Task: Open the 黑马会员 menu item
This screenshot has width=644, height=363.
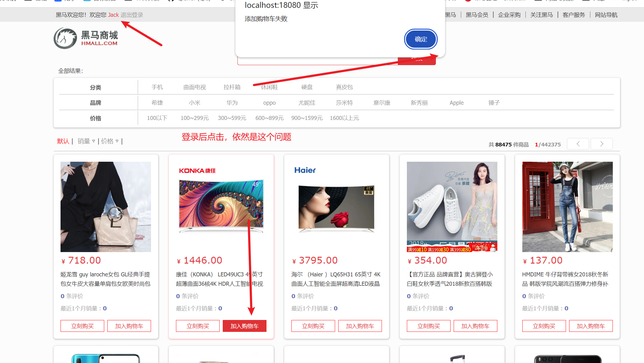Action: coord(477,15)
